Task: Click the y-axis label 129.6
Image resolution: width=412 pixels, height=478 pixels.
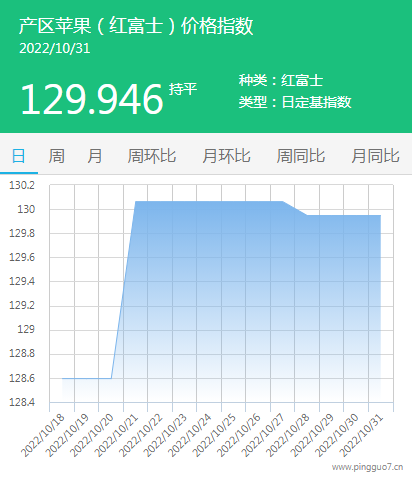Action: [x=22, y=257]
